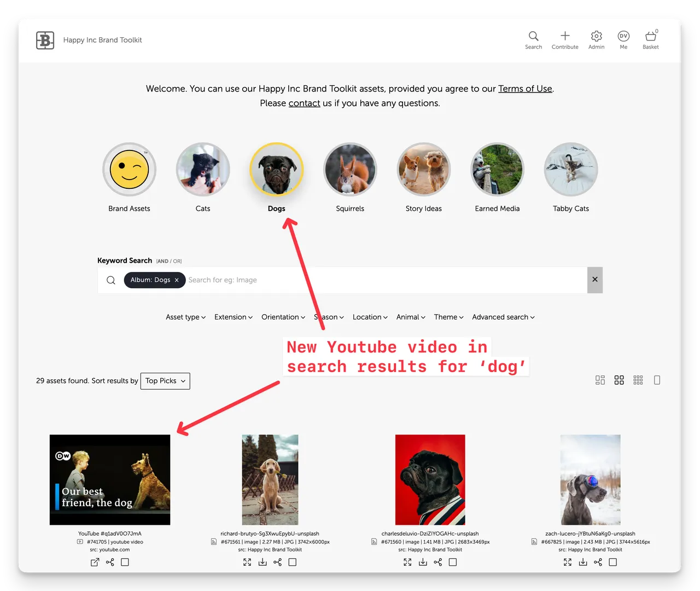Expand the Advanced search options
Screen dimensions: 700x591
point(503,317)
